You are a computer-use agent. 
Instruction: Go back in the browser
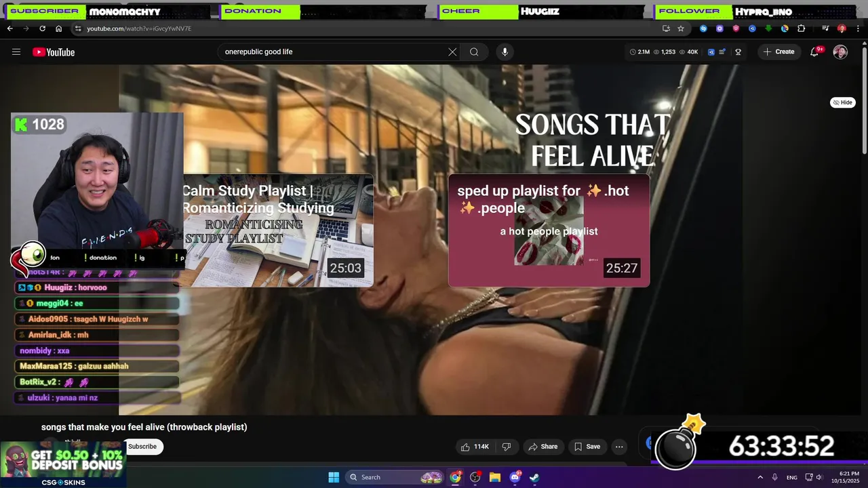pyautogui.click(x=9, y=28)
